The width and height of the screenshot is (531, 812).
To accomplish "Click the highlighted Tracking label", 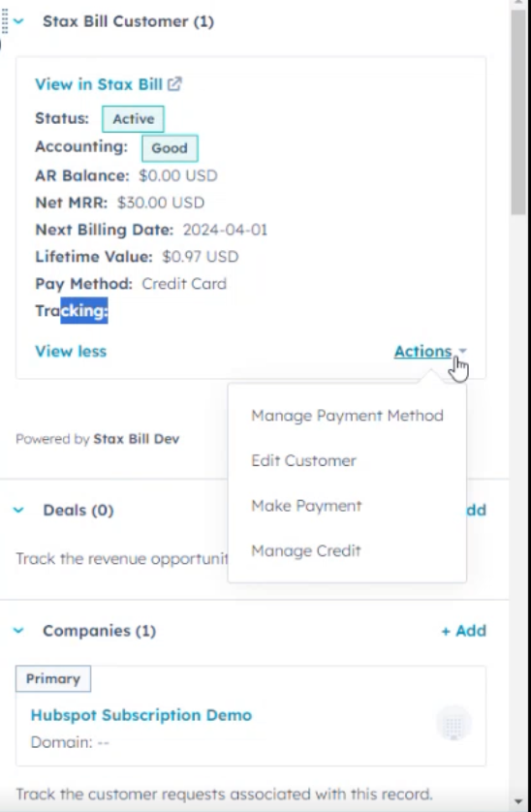I will click(72, 311).
